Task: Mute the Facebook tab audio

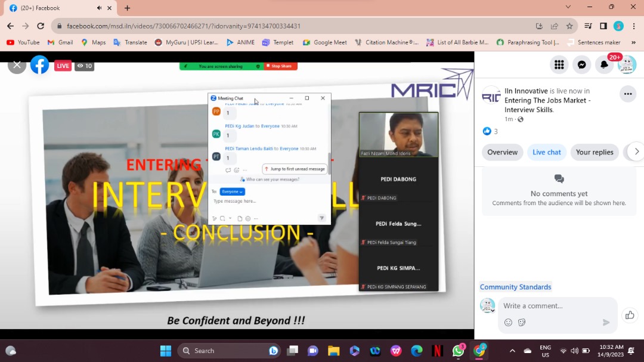Action: click(99, 8)
